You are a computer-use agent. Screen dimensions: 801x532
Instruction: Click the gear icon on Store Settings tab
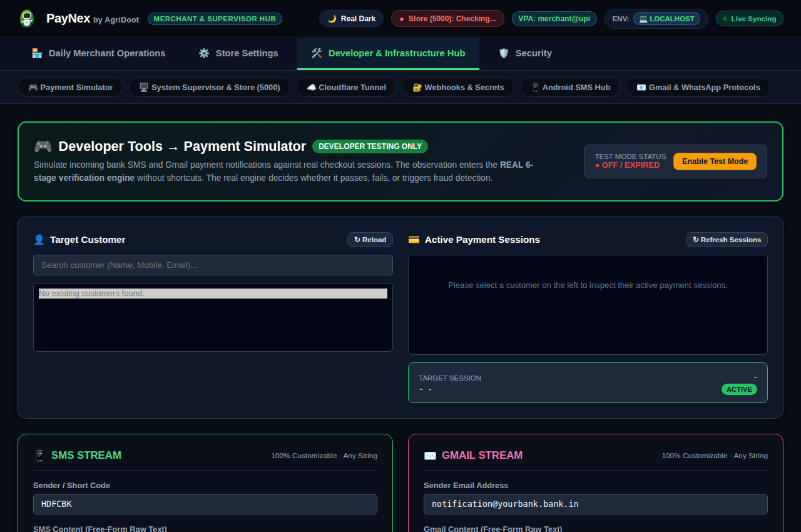pyautogui.click(x=204, y=53)
